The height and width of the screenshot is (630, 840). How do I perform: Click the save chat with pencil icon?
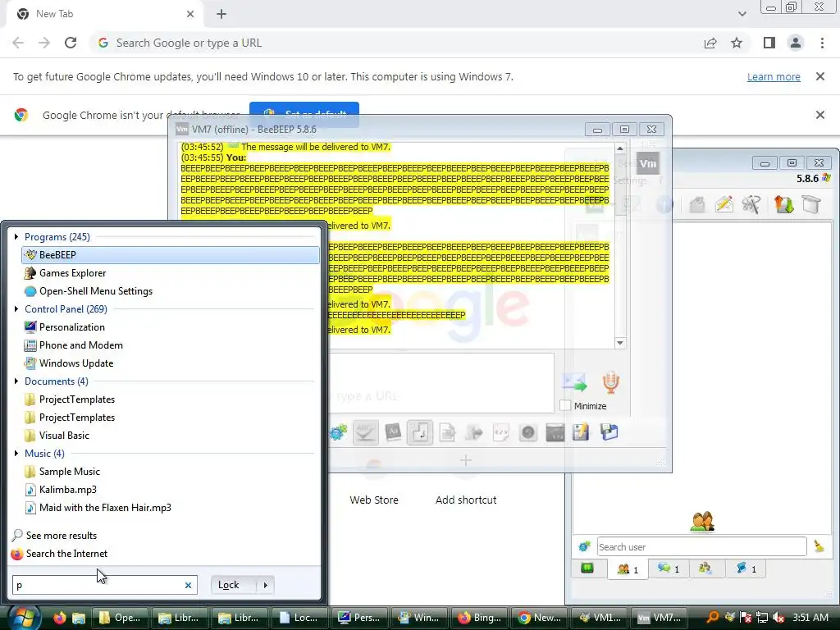click(582, 432)
